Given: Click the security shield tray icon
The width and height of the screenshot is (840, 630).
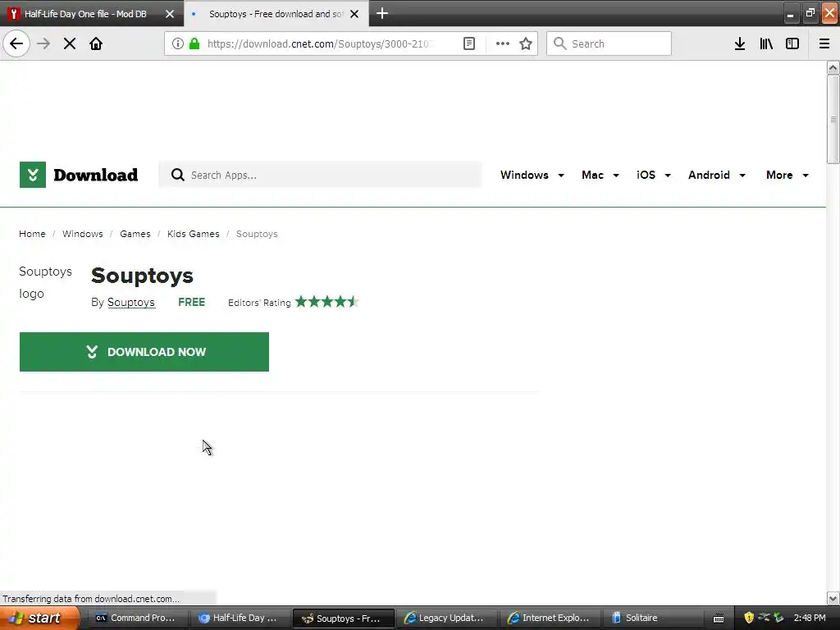Looking at the screenshot, I should 749,619.
